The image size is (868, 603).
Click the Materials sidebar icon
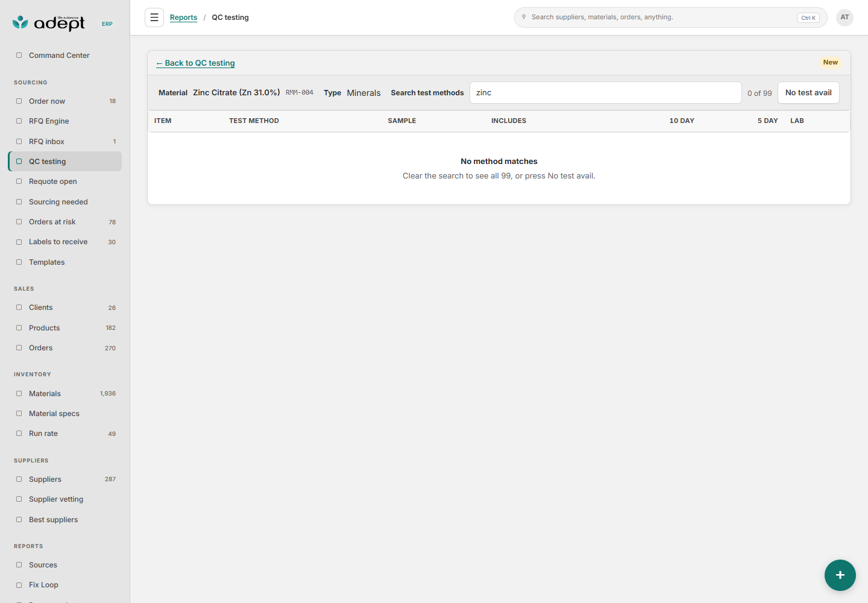[x=19, y=394]
